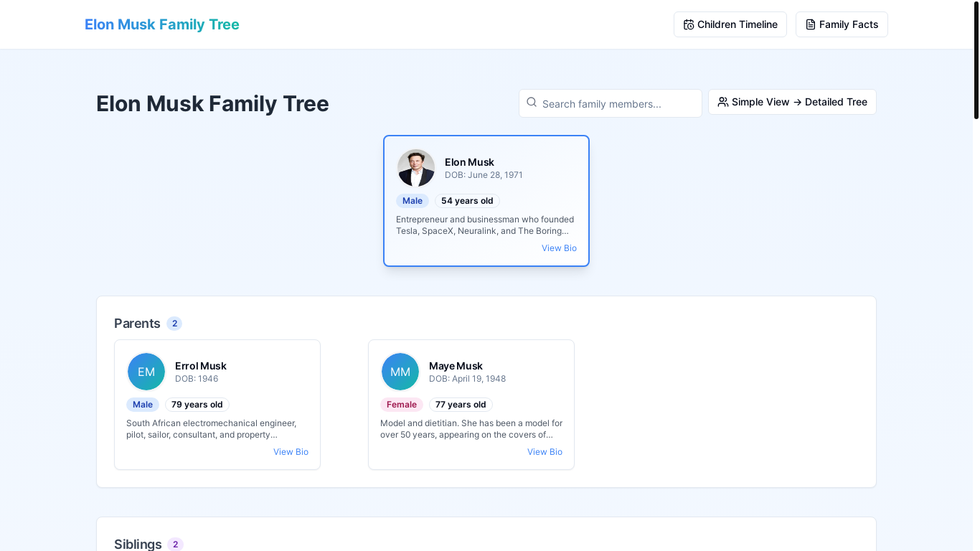
Task: Click the magnifier icon in search box
Action: 532,103
